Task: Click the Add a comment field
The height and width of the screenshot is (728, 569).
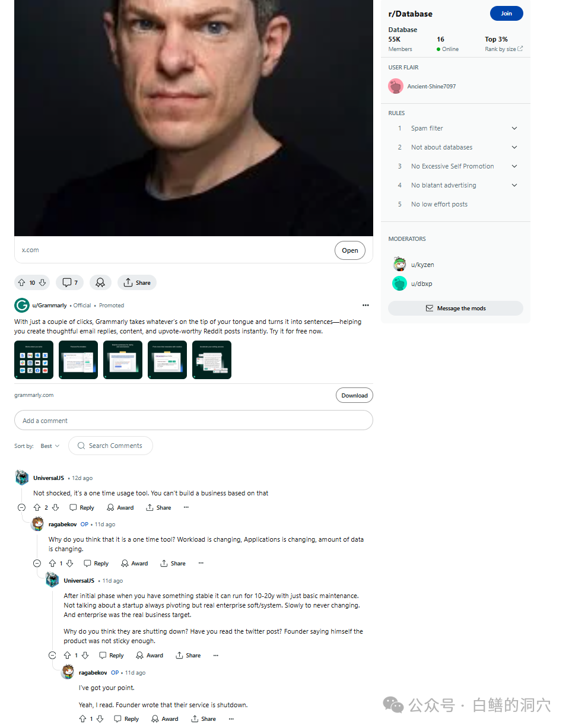Action: tap(193, 420)
